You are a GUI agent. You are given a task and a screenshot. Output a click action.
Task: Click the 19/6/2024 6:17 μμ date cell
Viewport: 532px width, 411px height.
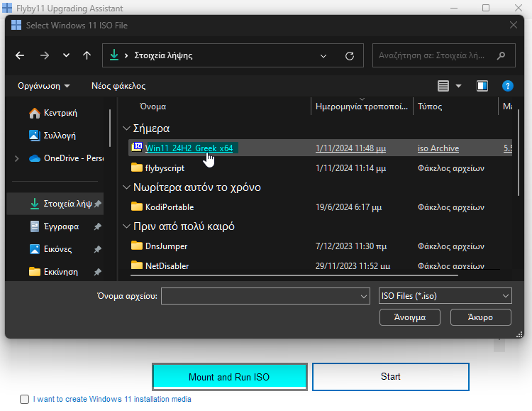point(348,207)
